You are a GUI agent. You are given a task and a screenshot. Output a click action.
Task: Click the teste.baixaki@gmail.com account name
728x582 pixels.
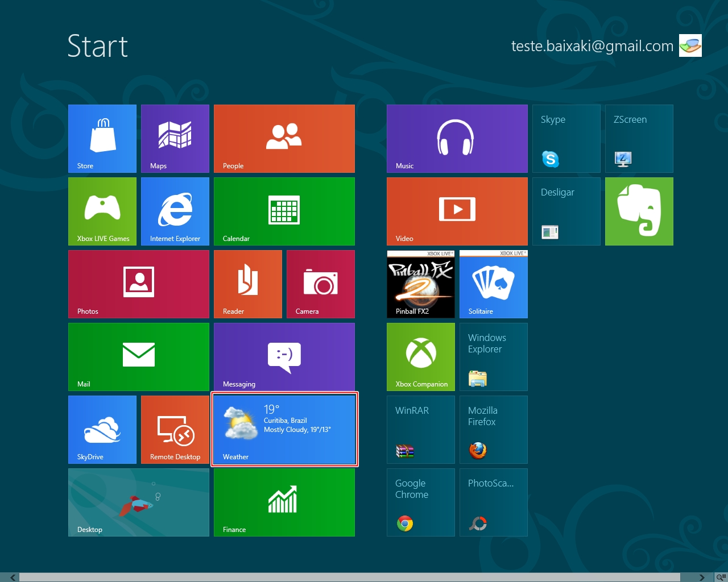tap(592, 46)
